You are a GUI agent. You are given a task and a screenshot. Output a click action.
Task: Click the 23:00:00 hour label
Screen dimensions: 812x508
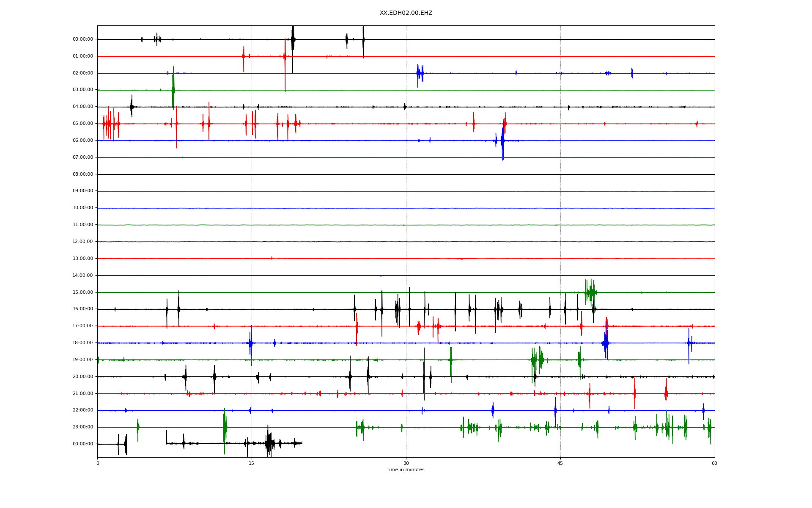point(83,427)
